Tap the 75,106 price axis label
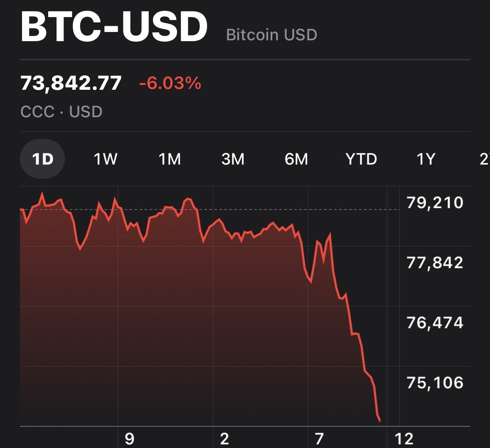 (x=435, y=382)
